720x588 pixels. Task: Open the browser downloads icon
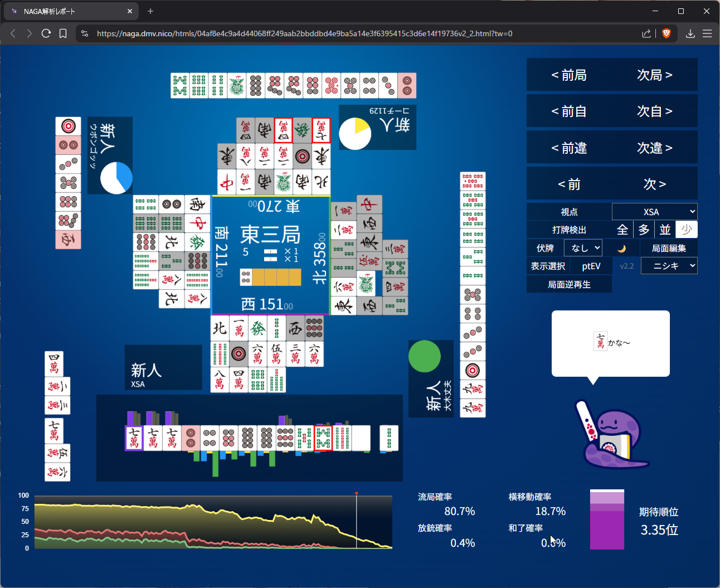pyautogui.click(x=690, y=33)
